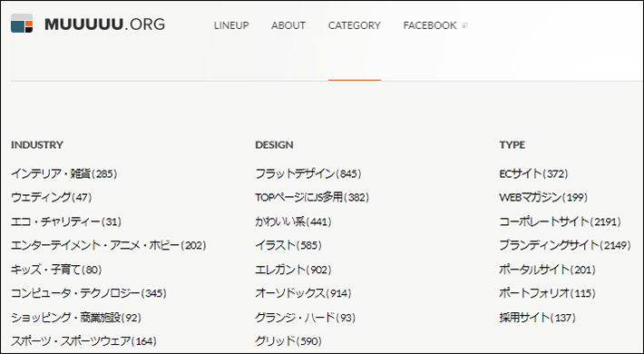Click the DESIGN column heading
This screenshot has width=644, height=354.
274,145
